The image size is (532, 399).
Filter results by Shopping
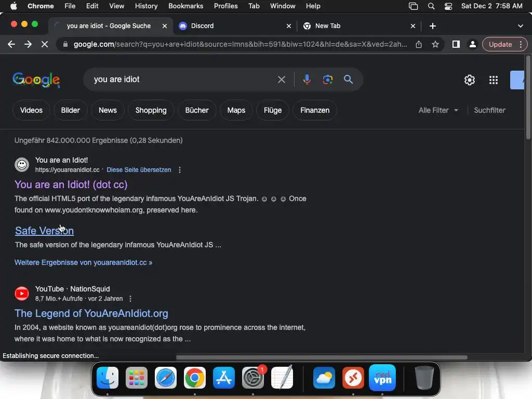click(151, 110)
